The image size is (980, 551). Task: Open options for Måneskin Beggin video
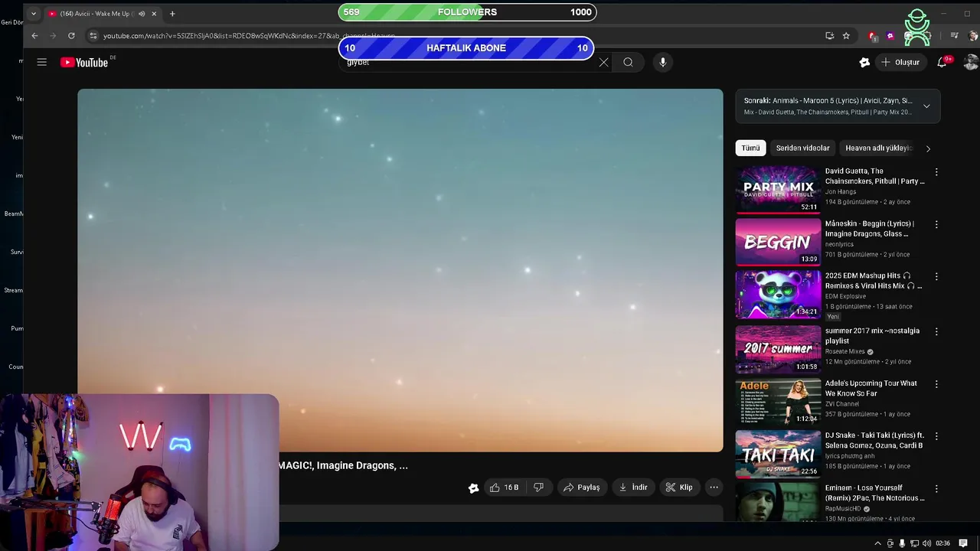tap(936, 224)
